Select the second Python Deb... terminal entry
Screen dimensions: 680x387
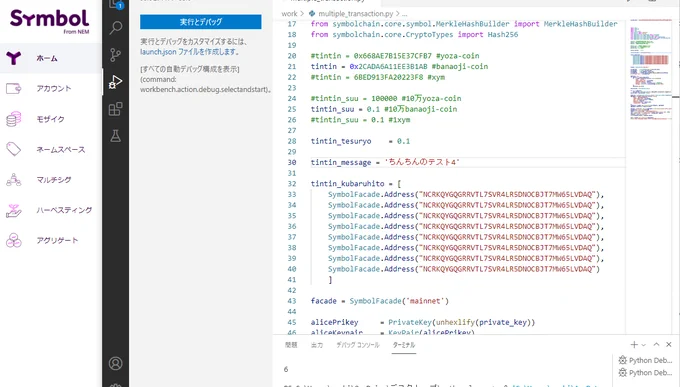(645, 373)
